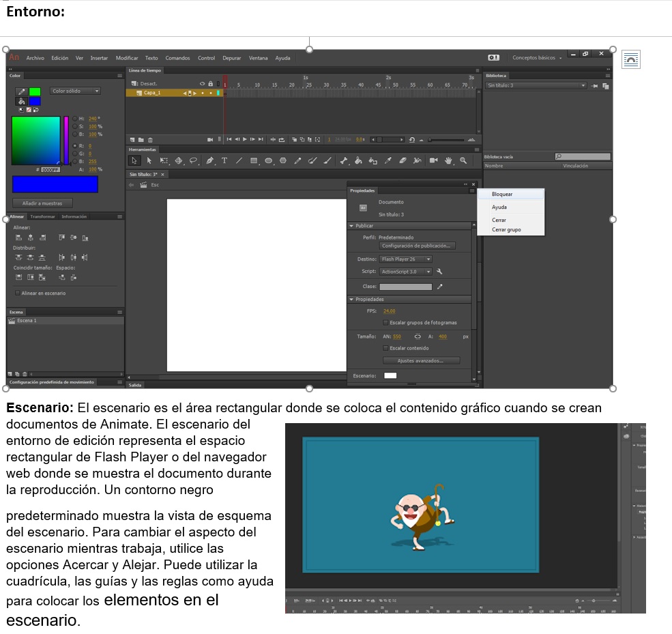The width and height of the screenshot is (672, 634).
Task: Select the R red radio button
Action: (x=75, y=146)
